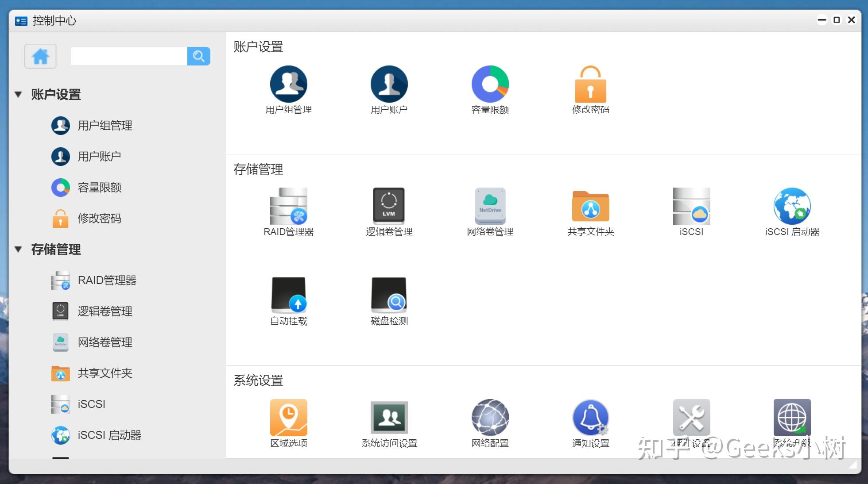Click the sidebar search input field
This screenshot has width=868, height=484.
point(129,56)
